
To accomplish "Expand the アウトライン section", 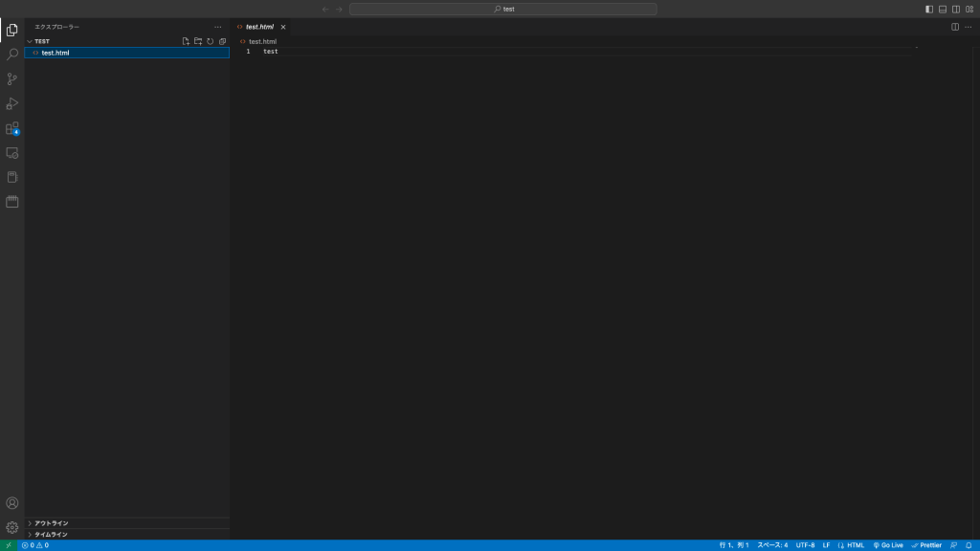I will (51, 523).
